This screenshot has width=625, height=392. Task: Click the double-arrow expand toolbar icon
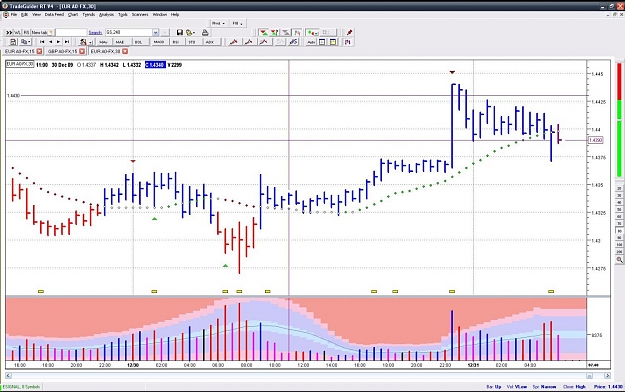tap(9, 32)
